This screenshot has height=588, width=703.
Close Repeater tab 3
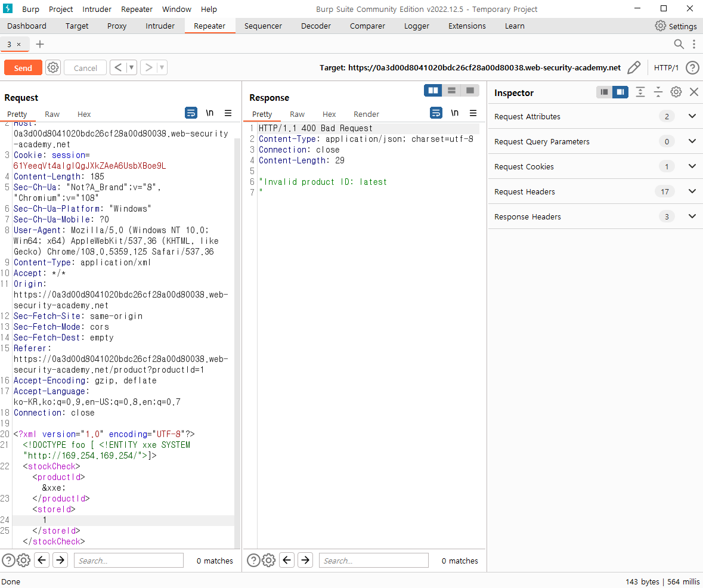[19, 44]
